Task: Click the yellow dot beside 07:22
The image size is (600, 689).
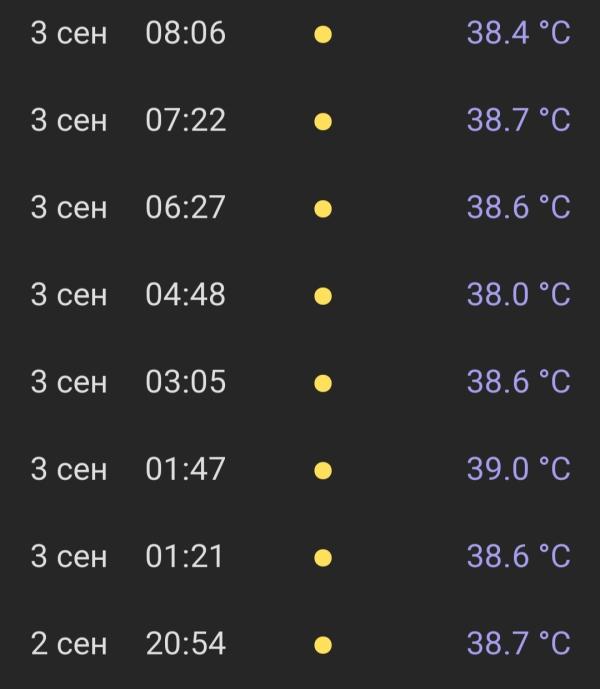Action: (323, 122)
